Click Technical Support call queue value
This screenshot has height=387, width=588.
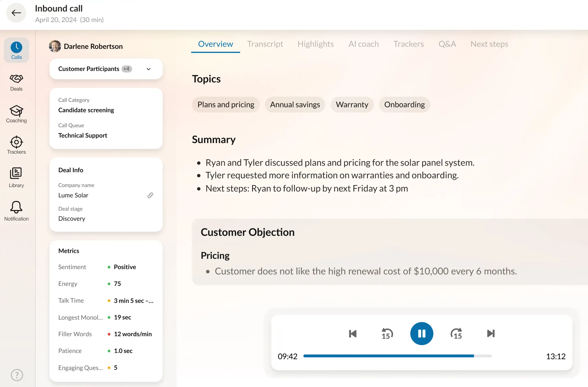(x=83, y=135)
